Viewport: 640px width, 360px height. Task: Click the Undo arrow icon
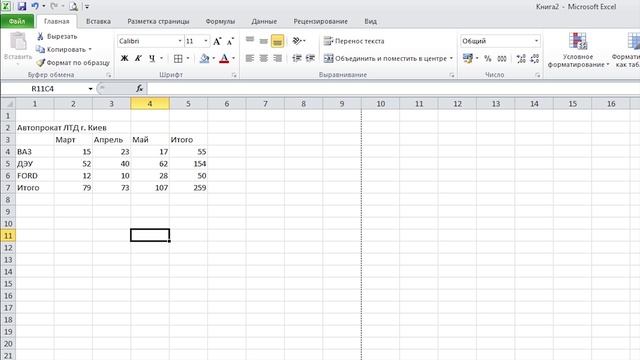coord(35,6)
